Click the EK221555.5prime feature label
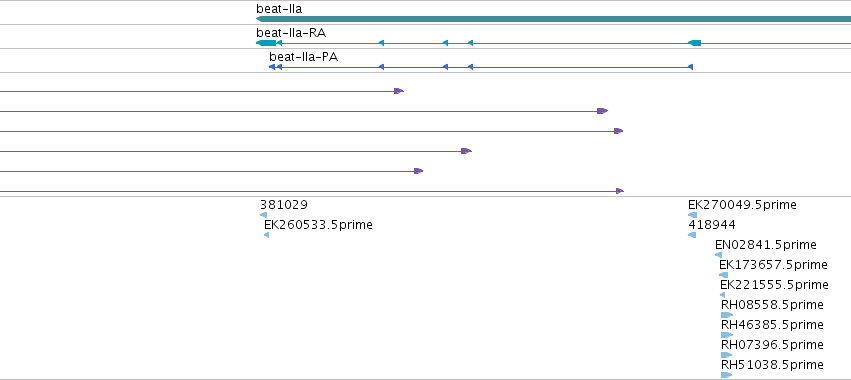Image resolution: width=851 pixels, height=380 pixels. click(774, 285)
